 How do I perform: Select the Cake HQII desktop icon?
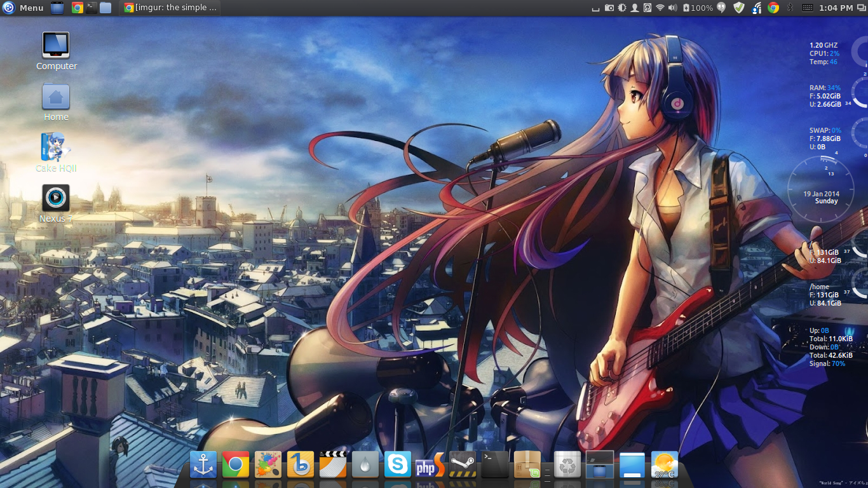(x=56, y=152)
